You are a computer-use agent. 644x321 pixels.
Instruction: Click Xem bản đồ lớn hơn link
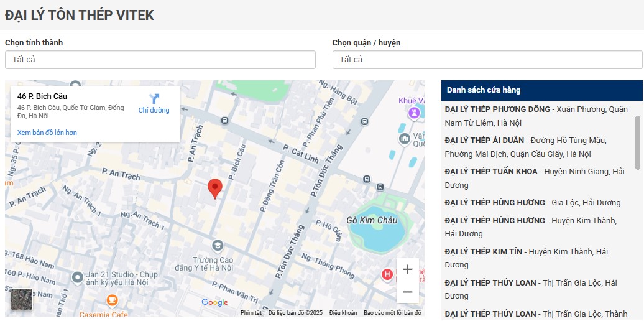[47, 133]
